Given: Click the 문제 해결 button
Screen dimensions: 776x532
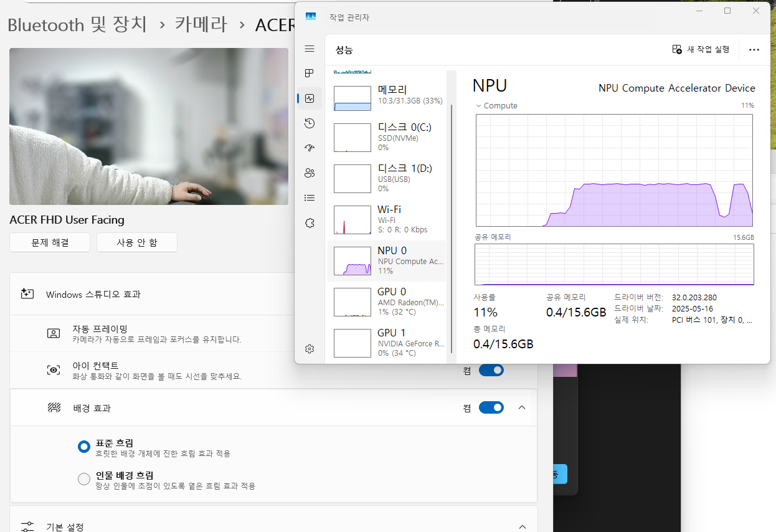Looking at the screenshot, I should click(x=50, y=242).
